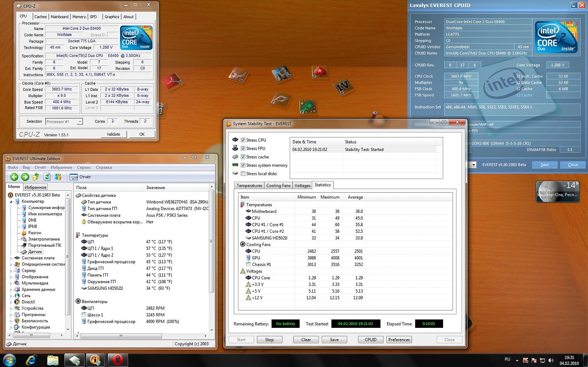This screenshot has width=588, height=367.
Task: Click the users icon in EVEREST toolbar
Action: click(x=58, y=177)
